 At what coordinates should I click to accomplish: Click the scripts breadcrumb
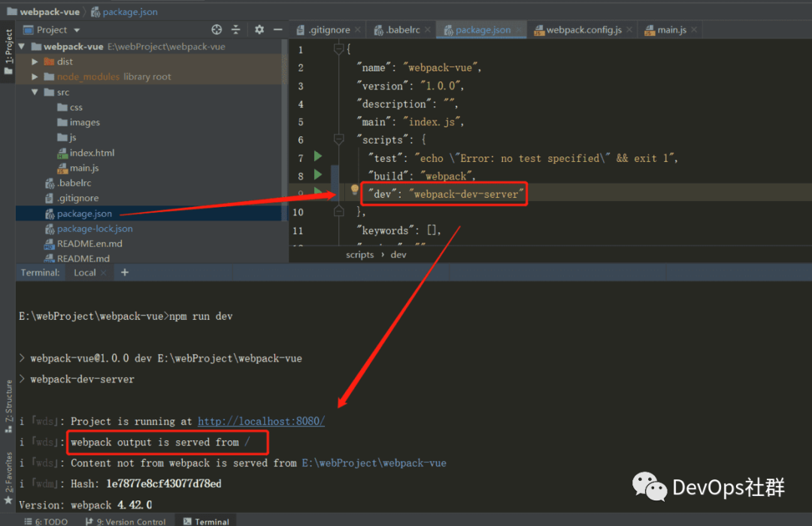click(360, 255)
